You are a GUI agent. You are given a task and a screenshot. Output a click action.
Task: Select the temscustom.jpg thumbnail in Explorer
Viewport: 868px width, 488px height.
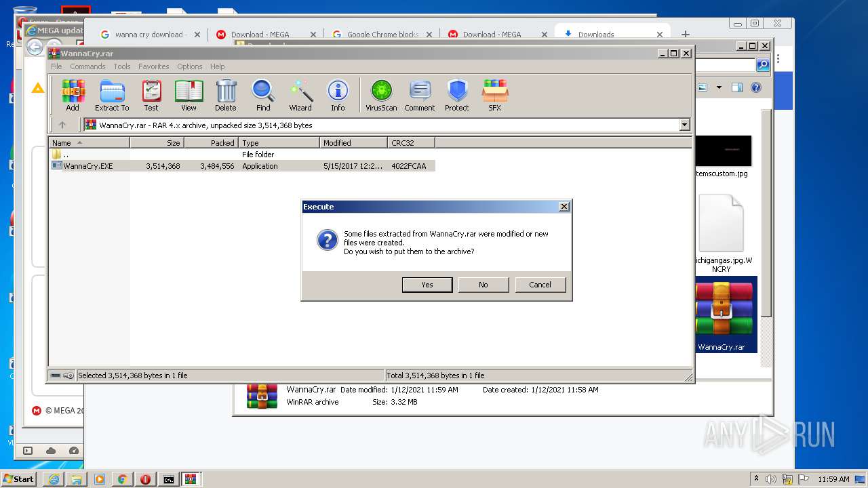pyautogui.click(x=722, y=157)
